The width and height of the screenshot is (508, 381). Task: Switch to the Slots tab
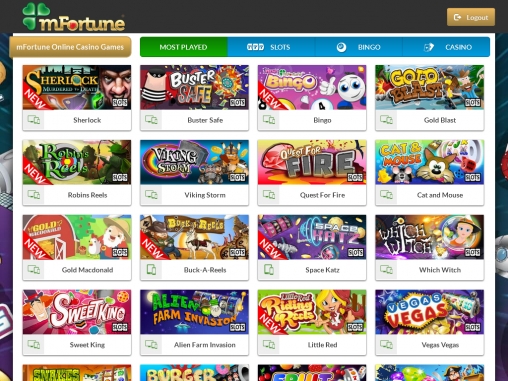(x=271, y=47)
